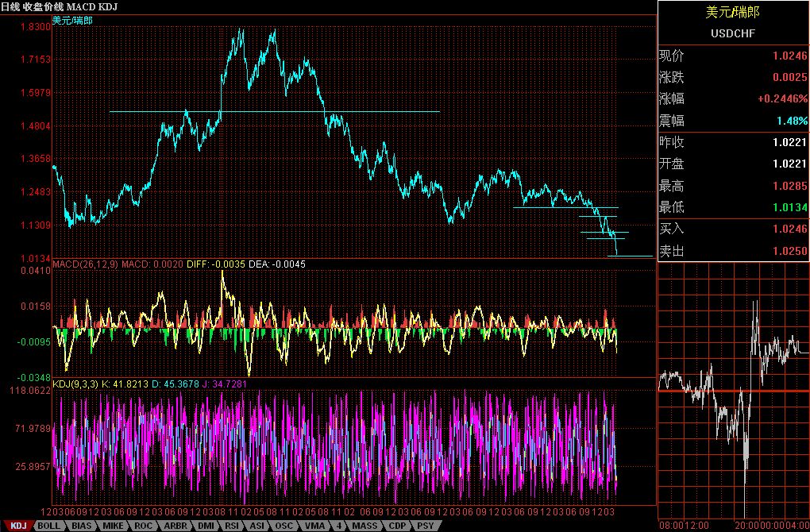Viewport: 810px width, 532px height.
Task: Switch to the ROC indicator tab
Action: (143, 526)
